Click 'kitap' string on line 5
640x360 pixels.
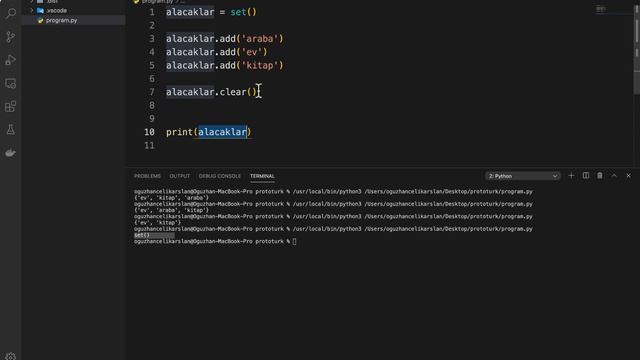tap(260, 65)
